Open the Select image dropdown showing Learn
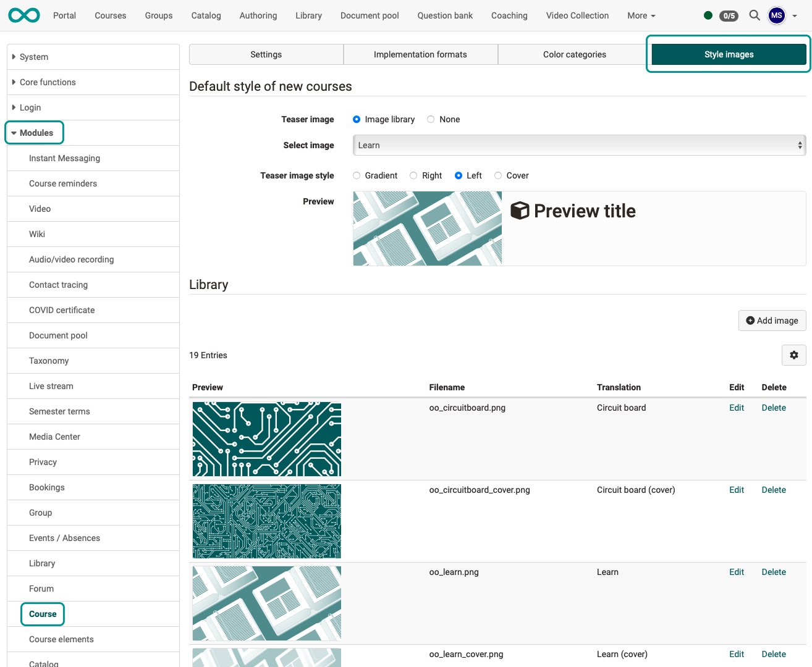This screenshot has width=812, height=667. point(578,145)
